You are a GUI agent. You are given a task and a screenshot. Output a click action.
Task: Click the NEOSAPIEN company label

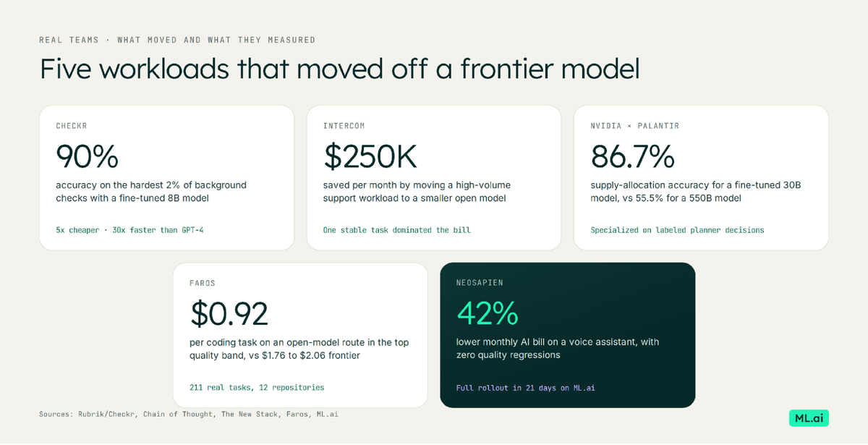(x=480, y=283)
